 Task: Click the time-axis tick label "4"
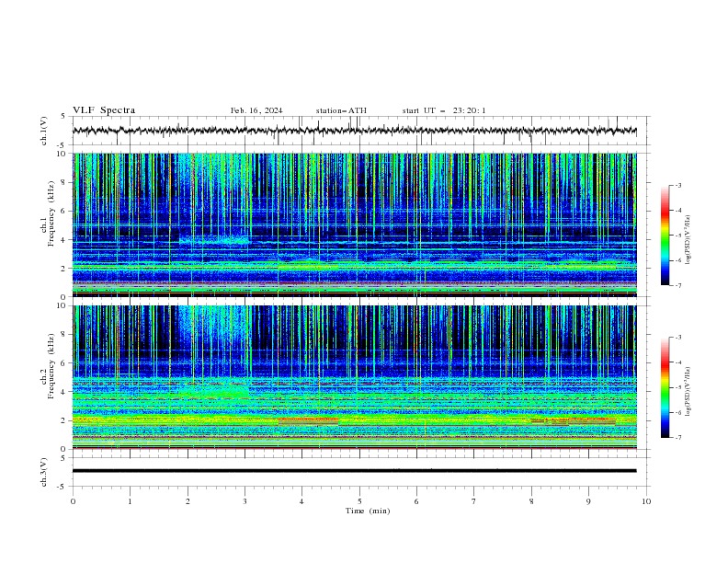(301, 501)
